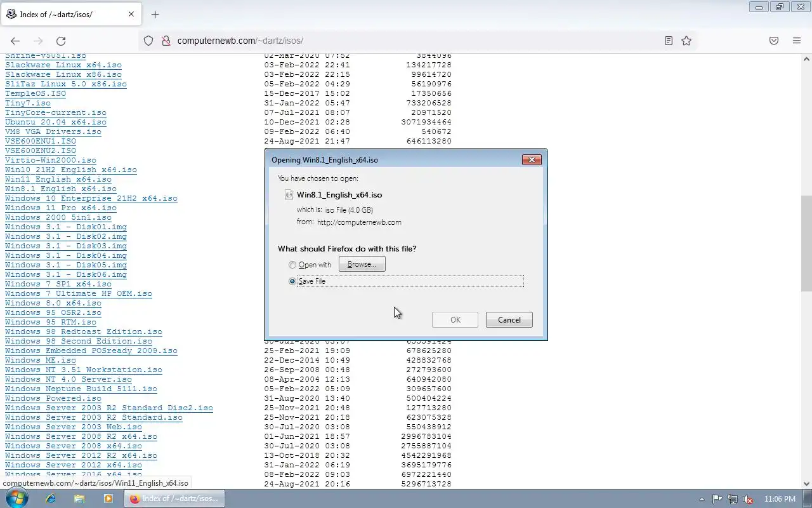Screen dimensions: 812x508
Task: Open TinyCore-current.iso link
Action: [x=56, y=112]
